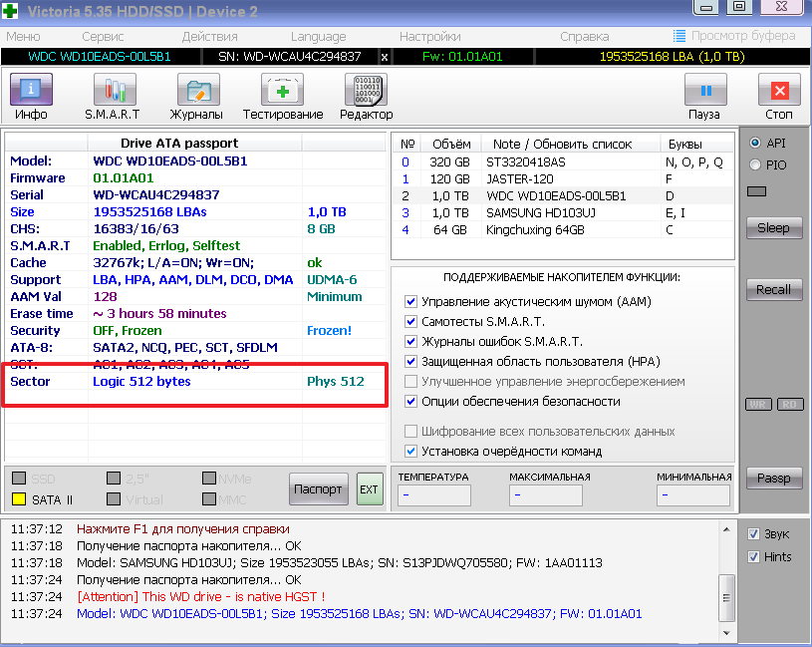Select drive 0 ST3320418AS row
812x647 pixels.
(x=563, y=162)
